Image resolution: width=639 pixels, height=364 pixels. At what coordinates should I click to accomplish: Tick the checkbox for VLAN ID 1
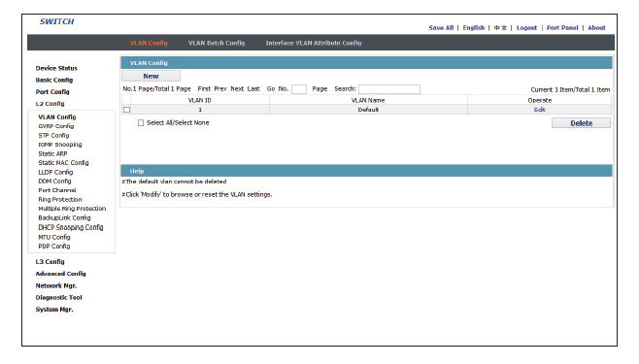click(x=127, y=110)
